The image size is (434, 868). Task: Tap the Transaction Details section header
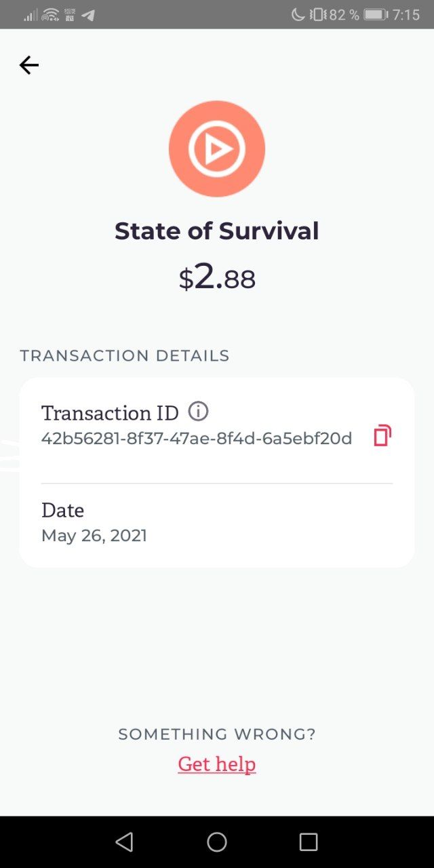(125, 355)
